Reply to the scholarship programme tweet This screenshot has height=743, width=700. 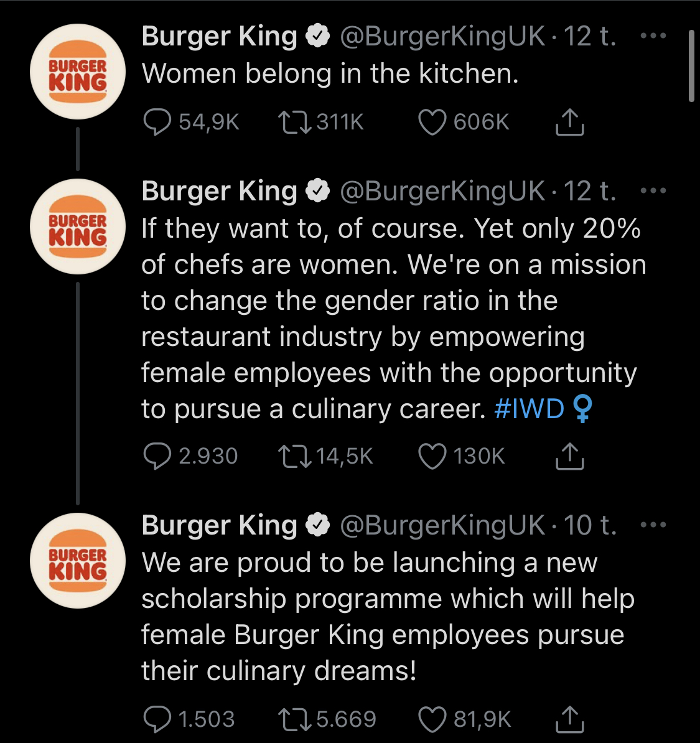[x=157, y=720]
